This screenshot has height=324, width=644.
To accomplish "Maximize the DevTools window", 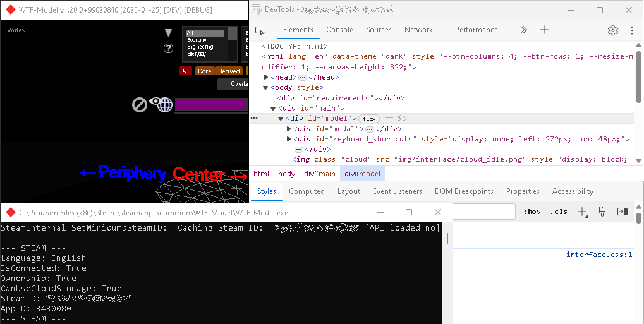I will pos(600,10).
